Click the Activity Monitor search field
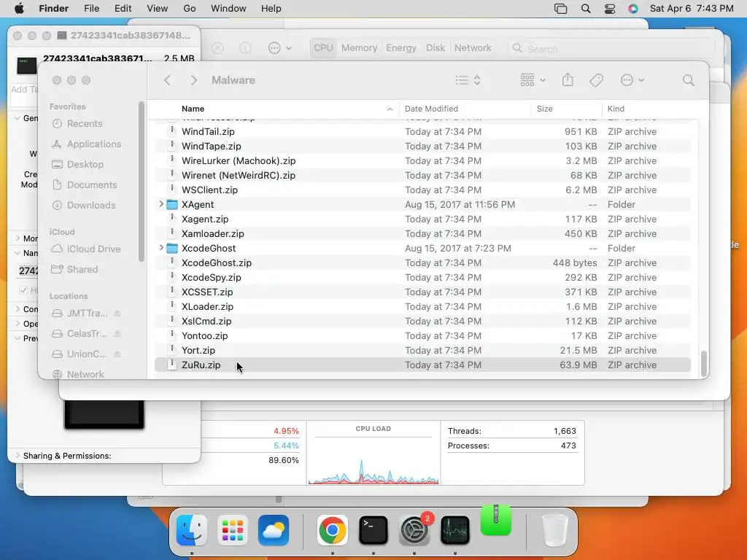Image resolution: width=747 pixels, height=560 pixels. click(x=611, y=48)
